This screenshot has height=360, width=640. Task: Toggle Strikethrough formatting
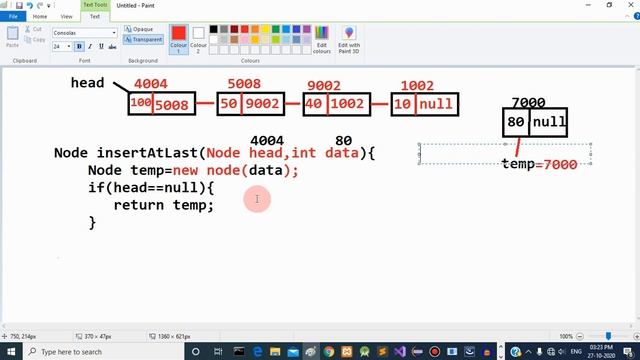pyautogui.click(x=112, y=47)
